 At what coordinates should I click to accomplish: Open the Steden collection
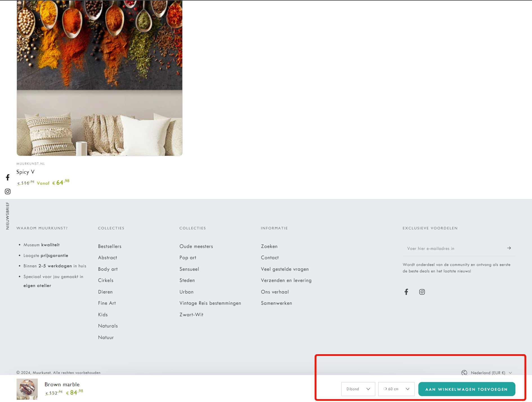187,280
